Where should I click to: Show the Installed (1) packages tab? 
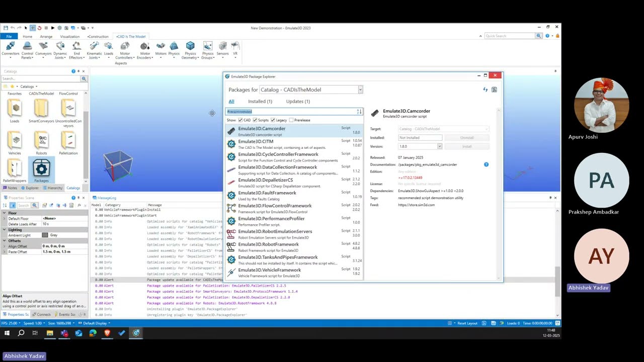coord(260,102)
